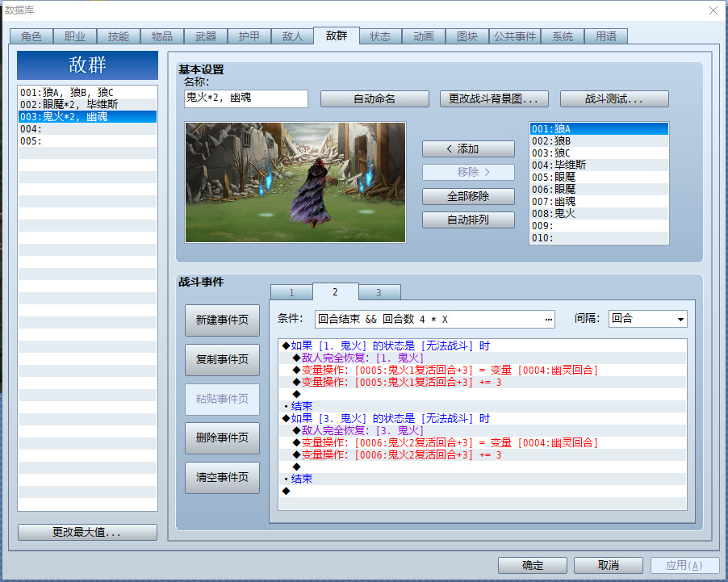The width and height of the screenshot is (728, 582).
Task: Click the central 幽魂 enemy in the battle preview
Action: coord(312,193)
